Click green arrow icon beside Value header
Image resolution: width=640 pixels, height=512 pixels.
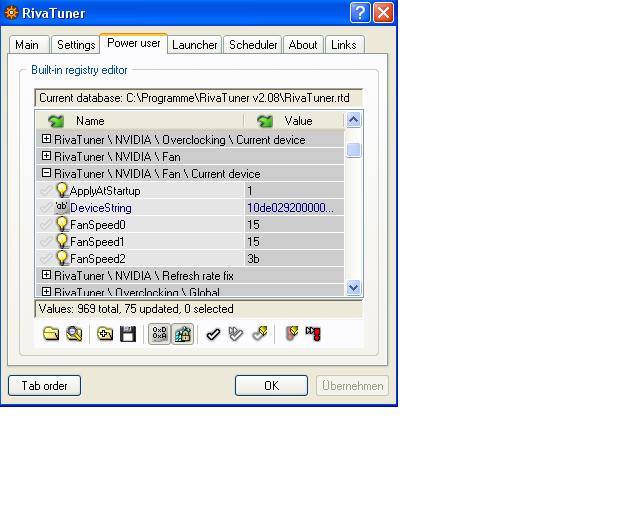265,121
